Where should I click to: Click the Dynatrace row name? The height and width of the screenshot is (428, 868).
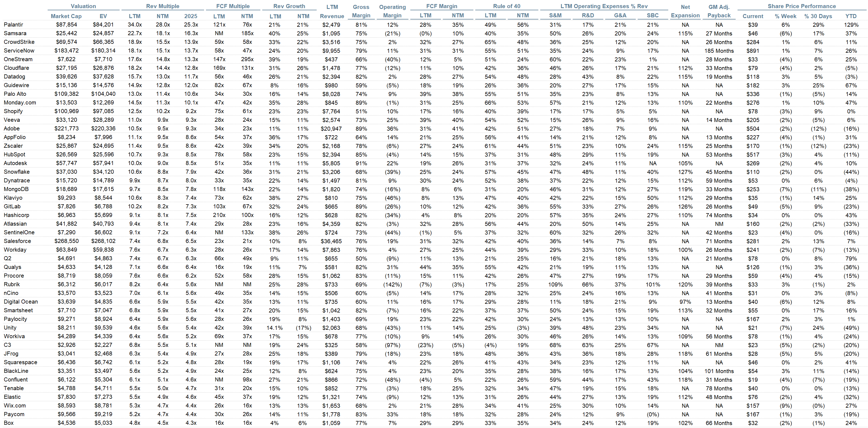17,180
